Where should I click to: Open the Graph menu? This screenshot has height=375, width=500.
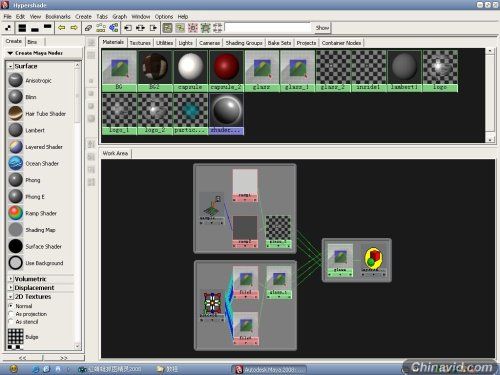tap(119, 16)
